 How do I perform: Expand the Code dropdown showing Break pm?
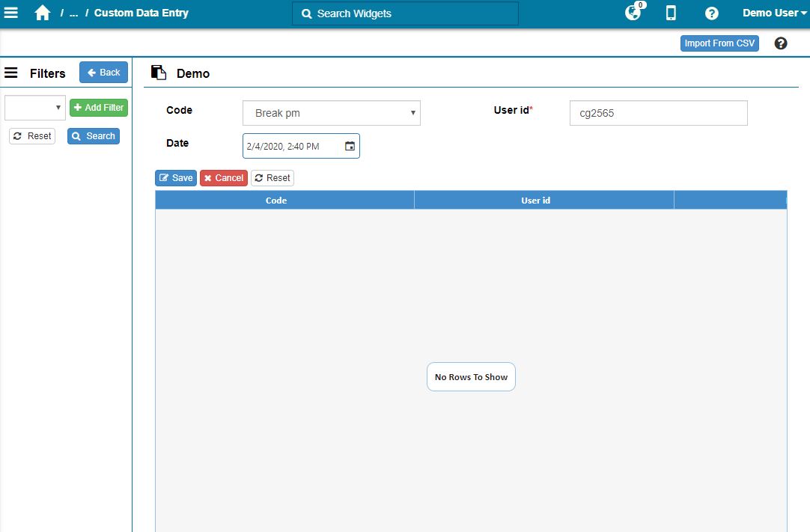(x=332, y=113)
